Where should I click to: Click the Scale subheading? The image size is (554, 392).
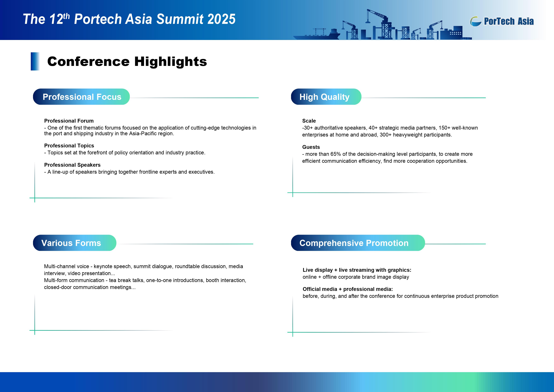[x=309, y=121]
